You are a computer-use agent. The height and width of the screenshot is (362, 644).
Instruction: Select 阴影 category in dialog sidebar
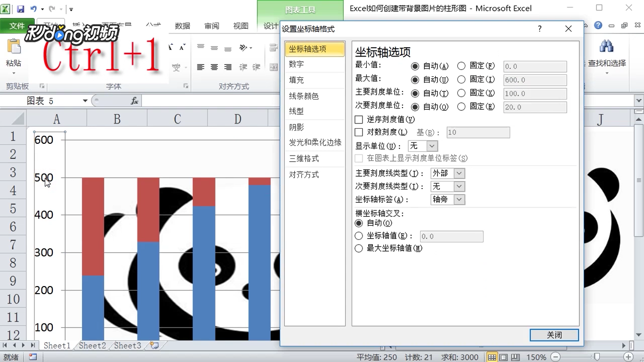pyautogui.click(x=315, y=127)
